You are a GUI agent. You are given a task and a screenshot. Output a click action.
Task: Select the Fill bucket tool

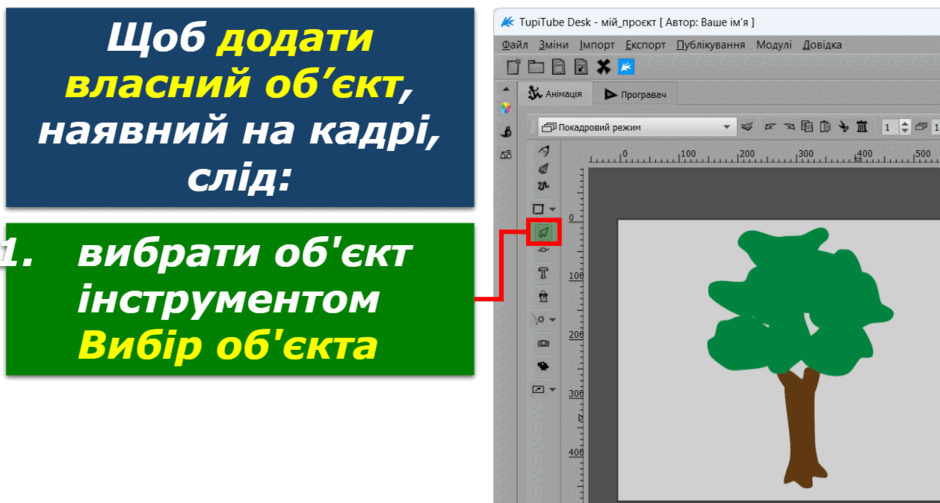543,296
